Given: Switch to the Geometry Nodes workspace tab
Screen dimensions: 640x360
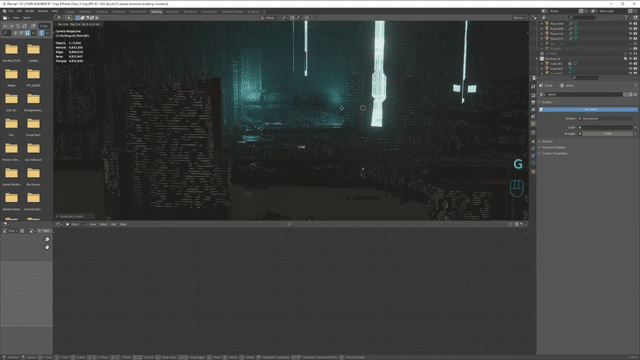Looking at the screenshot, I should pos(232,12).
